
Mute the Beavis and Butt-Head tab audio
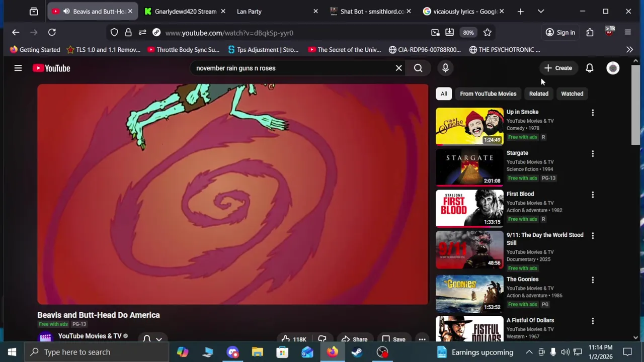point(66,11)
